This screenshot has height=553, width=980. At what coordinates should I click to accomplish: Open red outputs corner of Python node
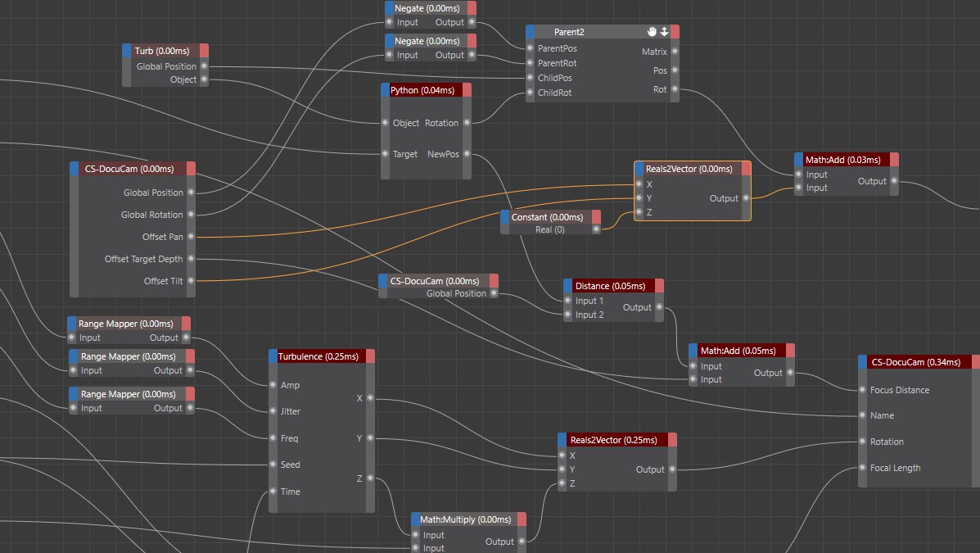click(x=467, y=90)
